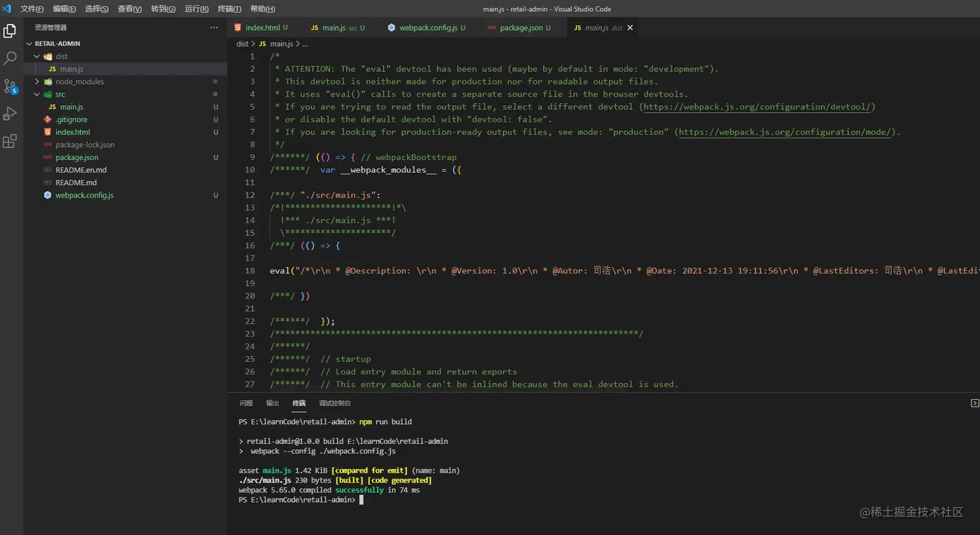Open Source Control view with 5 badge
This screenshot has height=535, width=980.
10,86
